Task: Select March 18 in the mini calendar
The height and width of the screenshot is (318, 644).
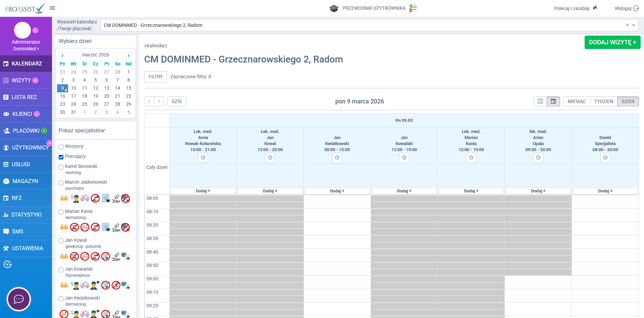Action: pos(85,96)
